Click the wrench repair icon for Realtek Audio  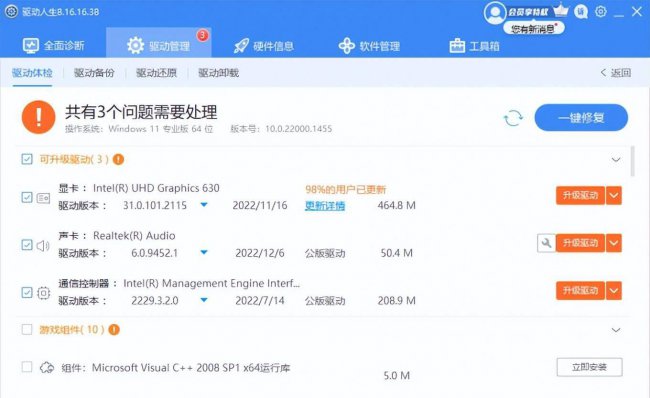pos(546,243)
